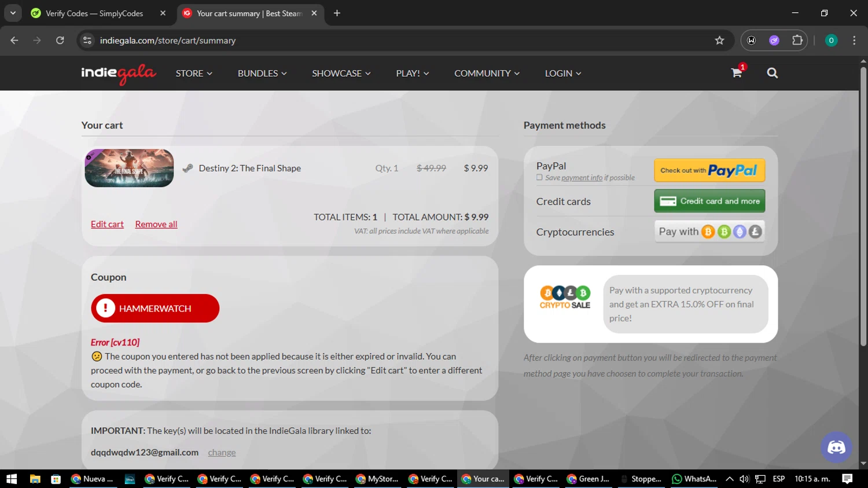The width and height of the screenshot is (868, 488).
Task: Open Chrome's three-dot menu
Action: point(854,41)
